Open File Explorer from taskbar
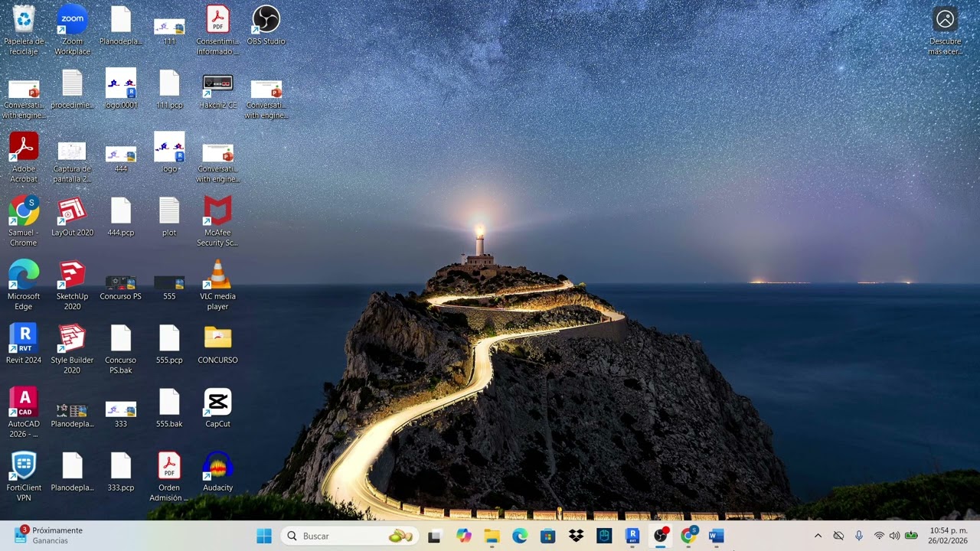The width and height of the screenshot is (980, 551). (x=492, y=536)
